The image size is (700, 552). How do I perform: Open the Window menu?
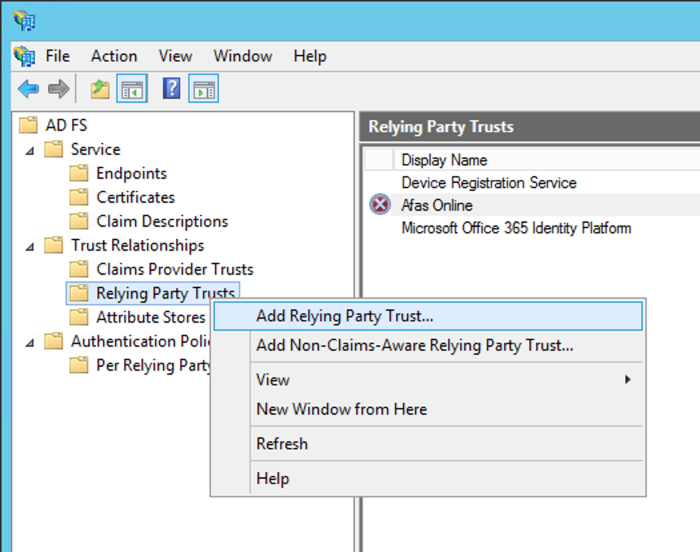point(243,56)
